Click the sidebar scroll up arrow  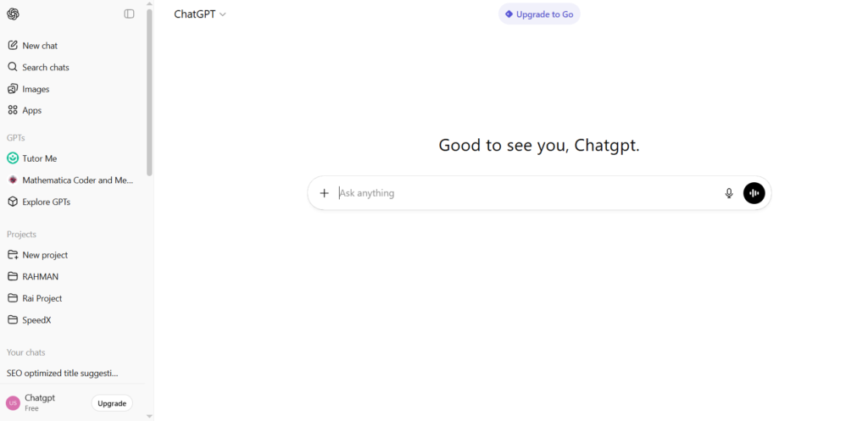coord(149,3)
